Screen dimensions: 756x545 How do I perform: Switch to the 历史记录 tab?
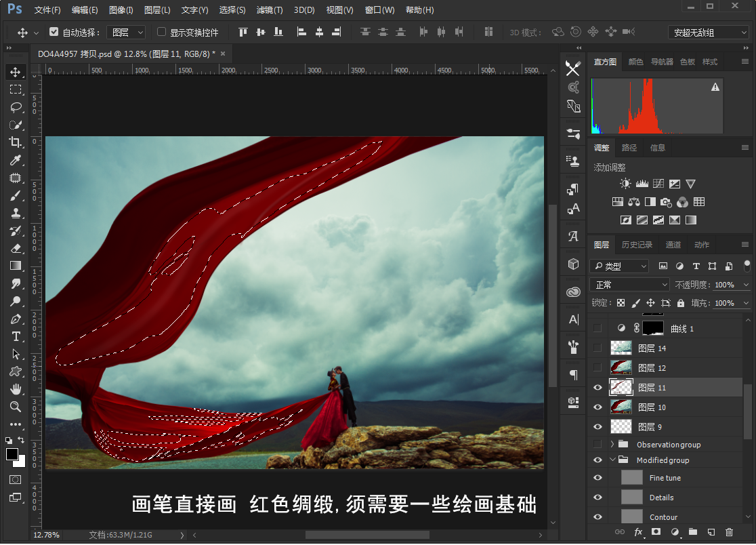click(636, 245)
